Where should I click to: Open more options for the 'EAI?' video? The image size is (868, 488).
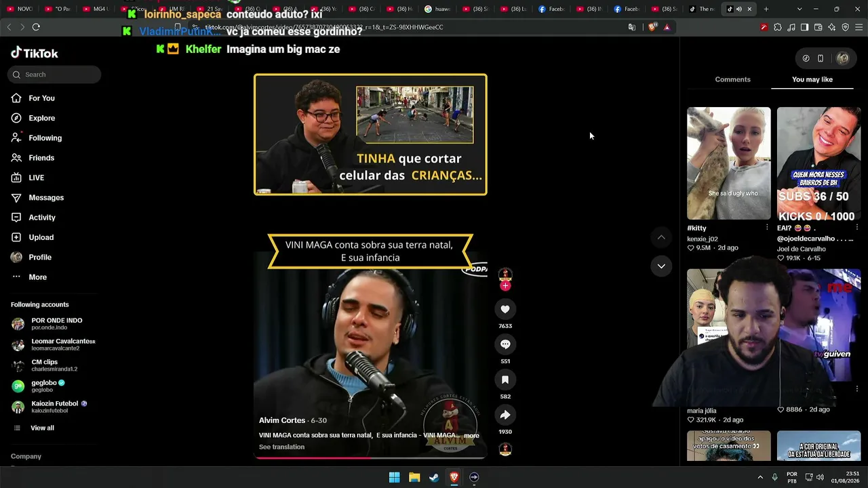point(857,228)
